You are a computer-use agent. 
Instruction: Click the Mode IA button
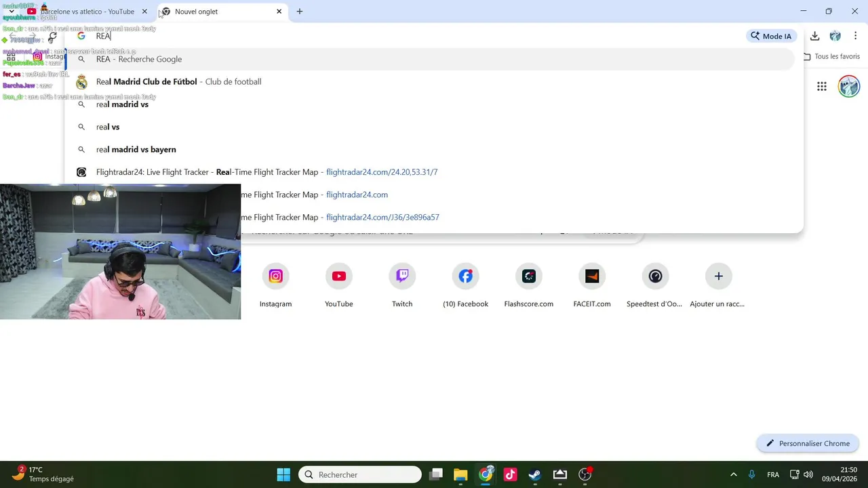(772, 36)
